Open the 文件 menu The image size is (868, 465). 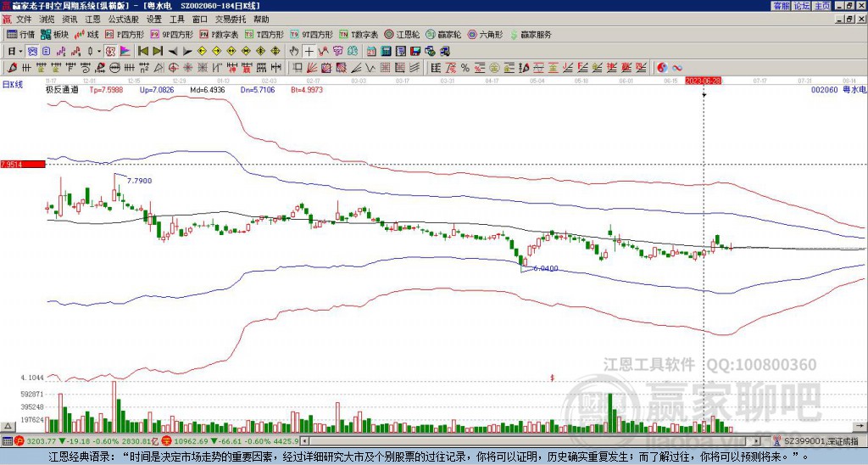click(24, 20)
